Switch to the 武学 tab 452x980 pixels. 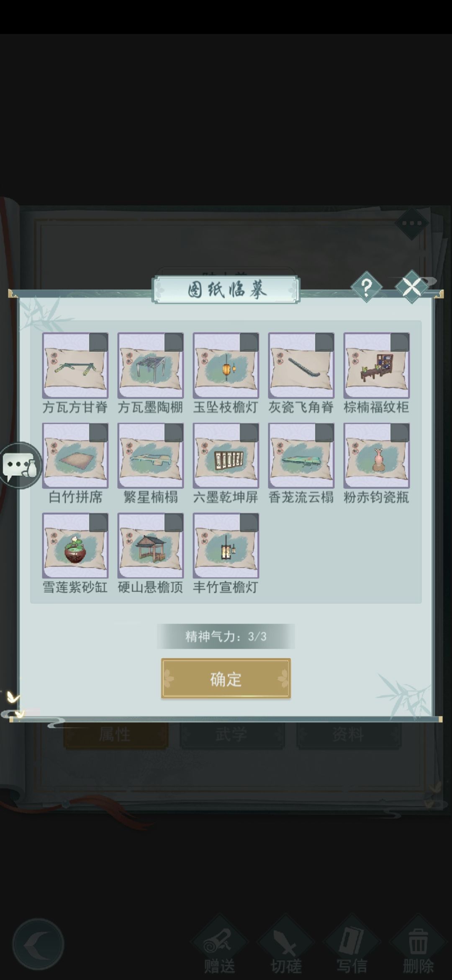coord(232,734)
